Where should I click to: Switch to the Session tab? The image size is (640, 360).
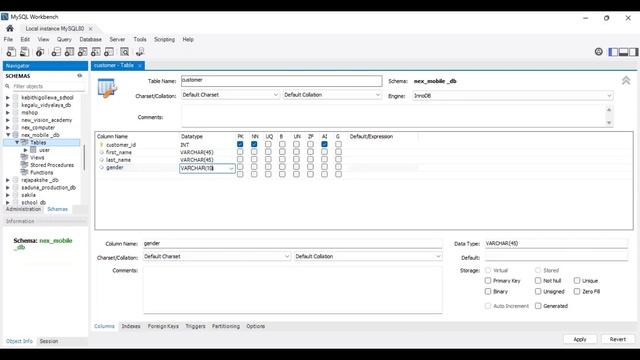[49, 341]
